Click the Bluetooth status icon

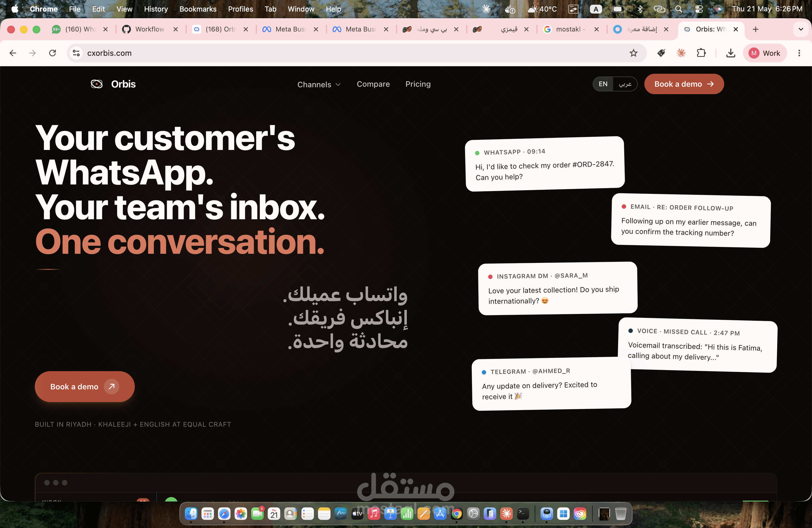coord(640,9)
